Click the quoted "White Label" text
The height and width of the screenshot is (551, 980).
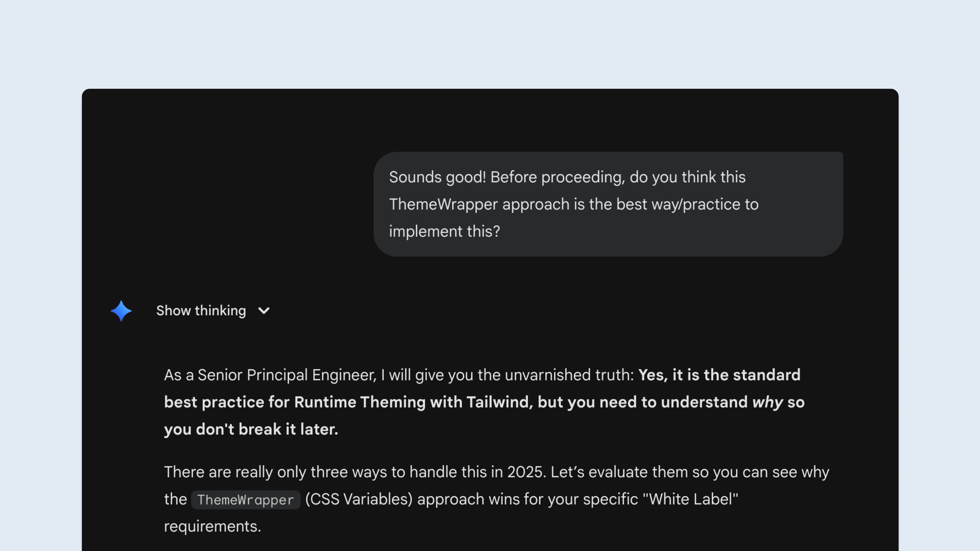tap(690, 499)
